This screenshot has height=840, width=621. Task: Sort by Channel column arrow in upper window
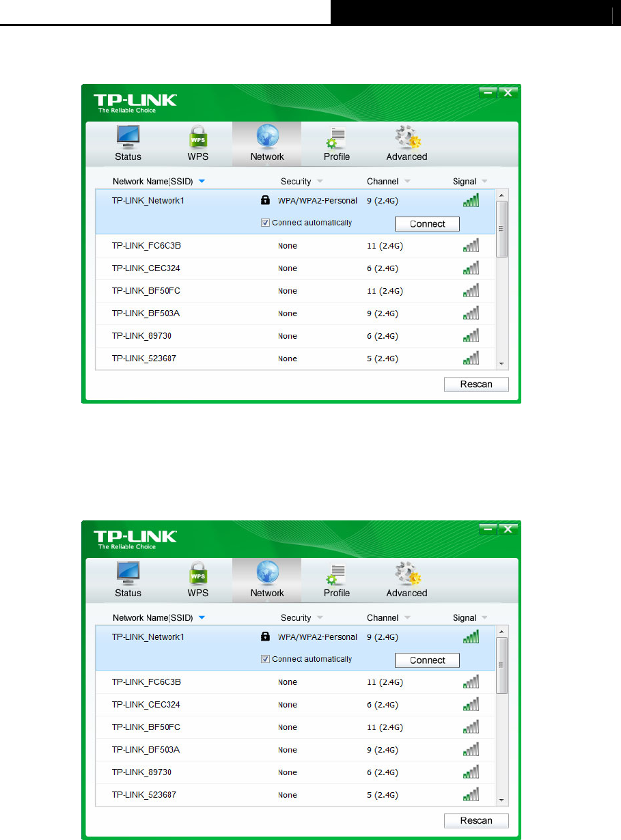(407, 182)
